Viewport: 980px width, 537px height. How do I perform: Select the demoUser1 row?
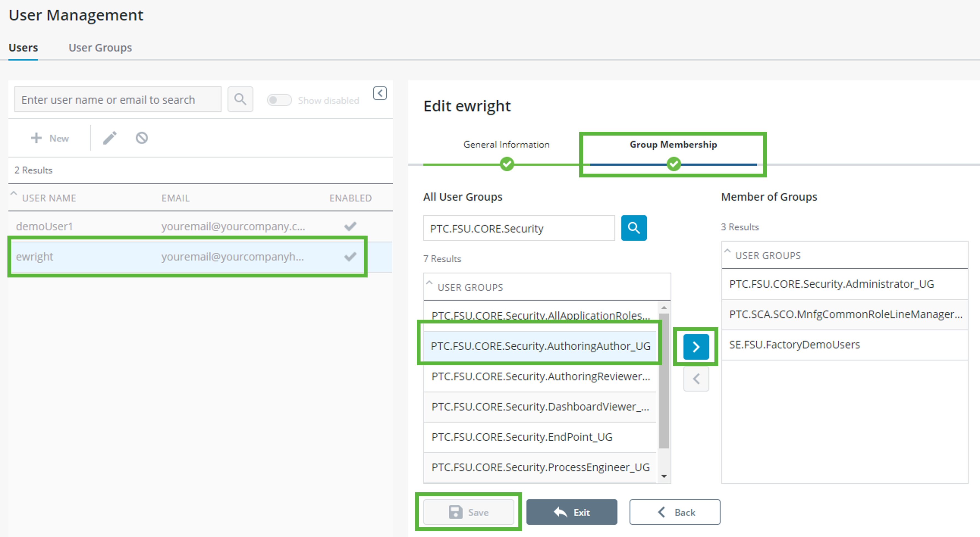(200, 226)
